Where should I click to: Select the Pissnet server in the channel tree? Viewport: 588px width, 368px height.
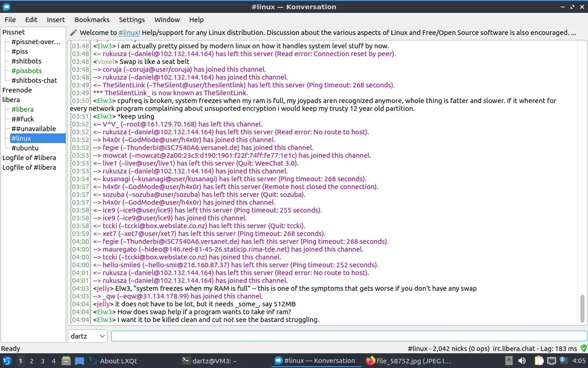(x=14, y=32)
